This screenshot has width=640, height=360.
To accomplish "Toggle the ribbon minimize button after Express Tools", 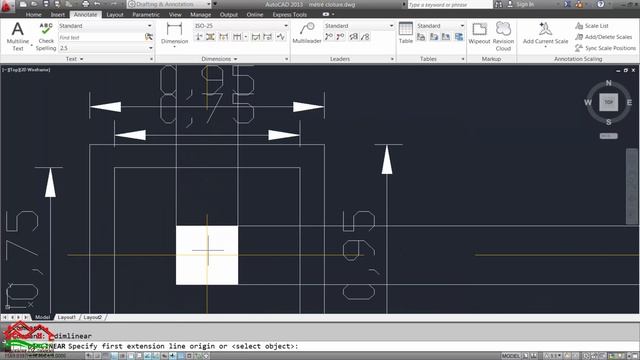I will pyautogui.click(x=326, y=14).
